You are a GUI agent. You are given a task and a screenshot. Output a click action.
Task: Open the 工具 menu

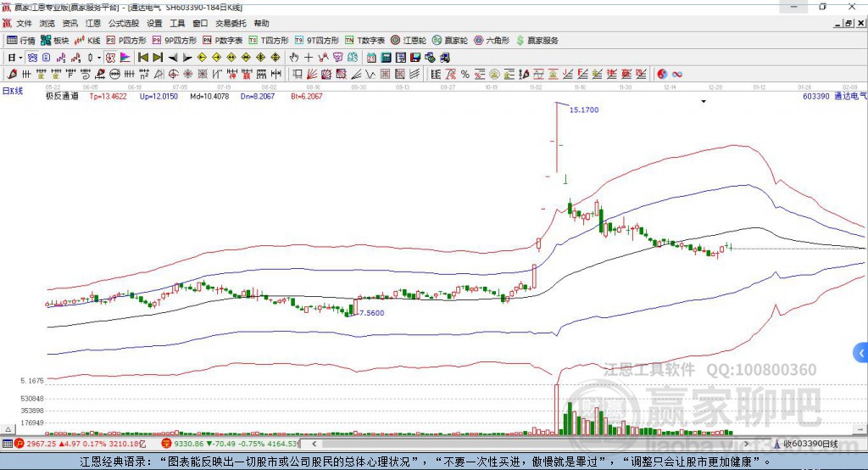coord(177,23)
